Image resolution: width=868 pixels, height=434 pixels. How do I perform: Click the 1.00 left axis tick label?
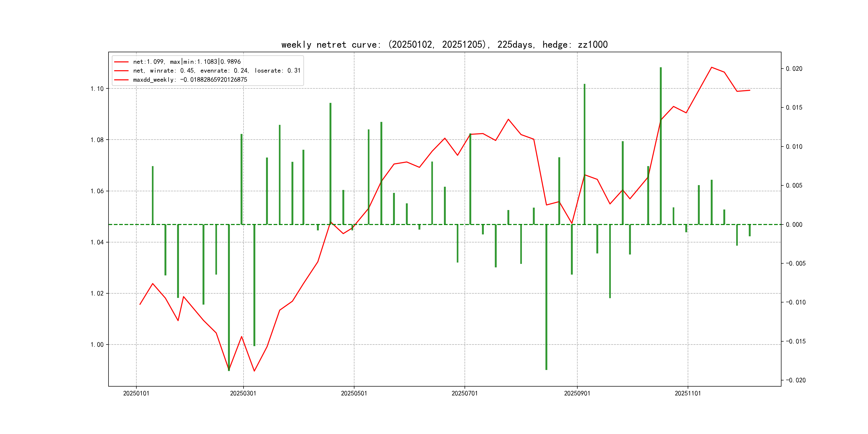coord(97,344)
